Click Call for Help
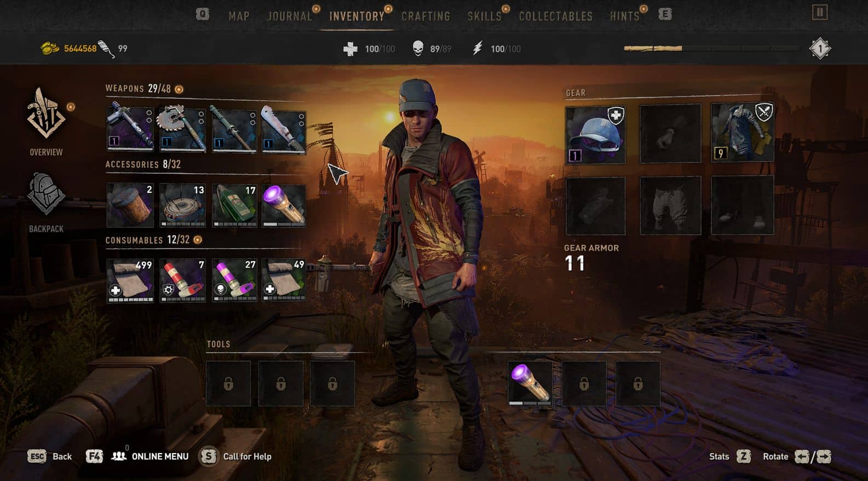The height and width of the screenshot is (481, 868). click(236, 456)
